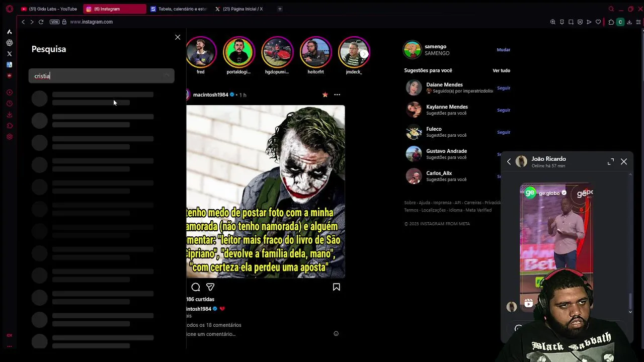This screenshot has height=362, width=644.
Task: Follow Daiane Mendes with Seguir
Action: tap(504, 88)
